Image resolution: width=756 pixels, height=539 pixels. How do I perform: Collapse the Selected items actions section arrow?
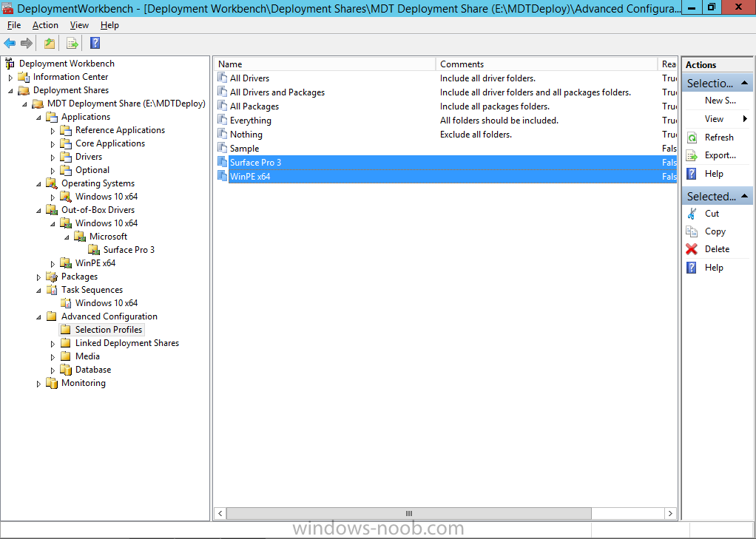(x=744, y=196)
